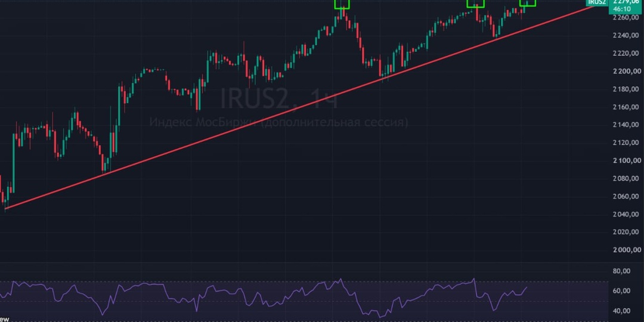644x322 pixels.
Task: Click the 2 180,00 price axis label
Action: 625,89
